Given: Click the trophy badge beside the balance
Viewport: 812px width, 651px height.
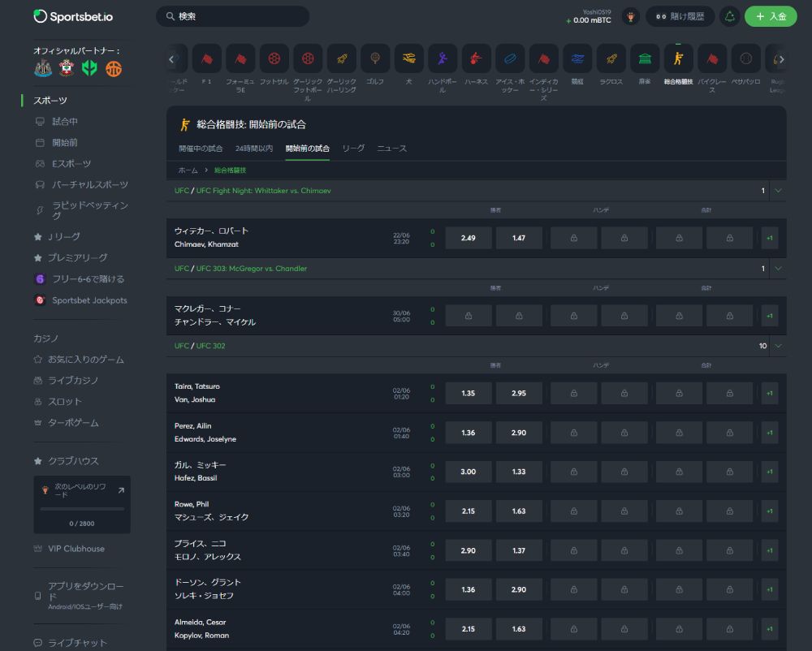Looking at the screenshot, I should 630,16.
